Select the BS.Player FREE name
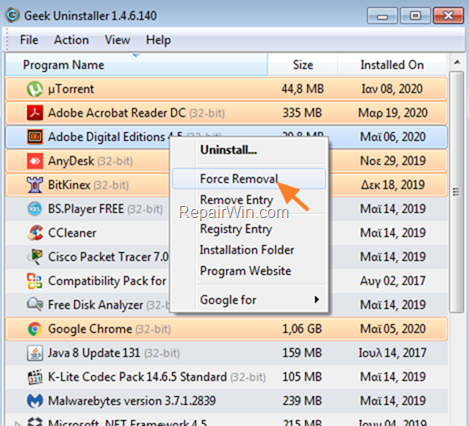 (86, 209)
